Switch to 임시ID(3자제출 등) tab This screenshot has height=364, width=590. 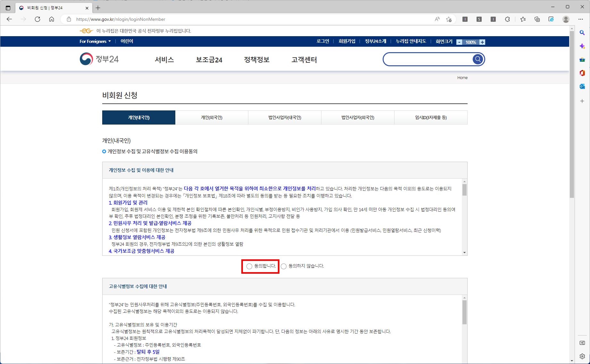[431, 117]
